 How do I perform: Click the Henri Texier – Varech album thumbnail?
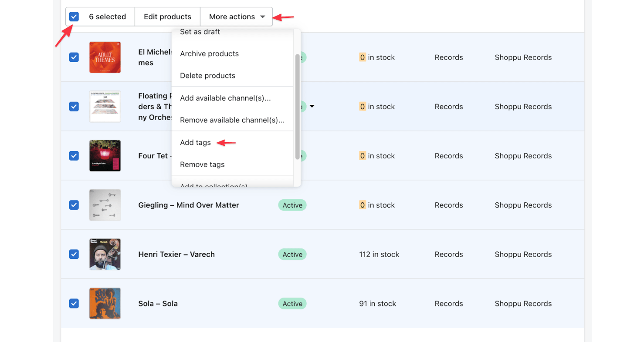(105, 254)
